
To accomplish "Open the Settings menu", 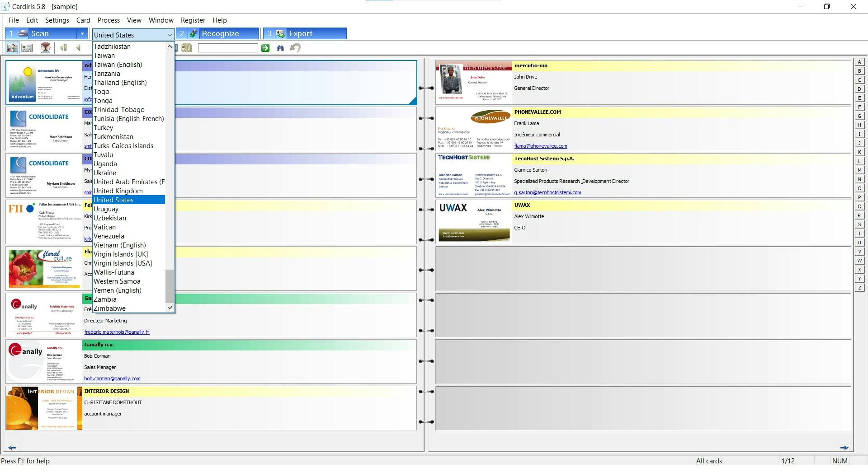I will pos(57,20).
